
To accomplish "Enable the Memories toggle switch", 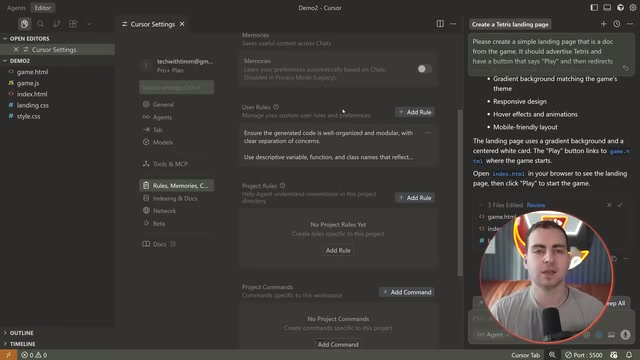I will click(424, 69).
